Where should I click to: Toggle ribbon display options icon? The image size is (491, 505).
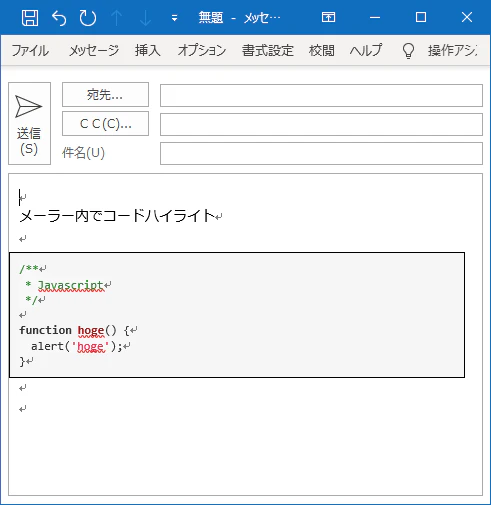tap(328, 17)
